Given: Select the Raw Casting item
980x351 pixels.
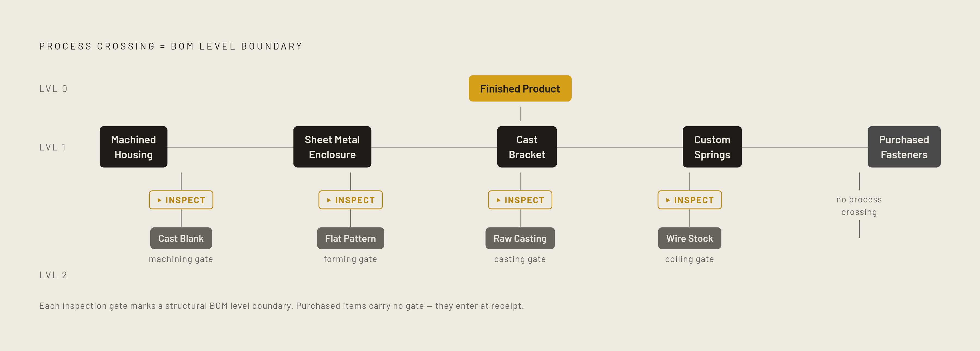Looking at the screenshot, I should (520, 238).
